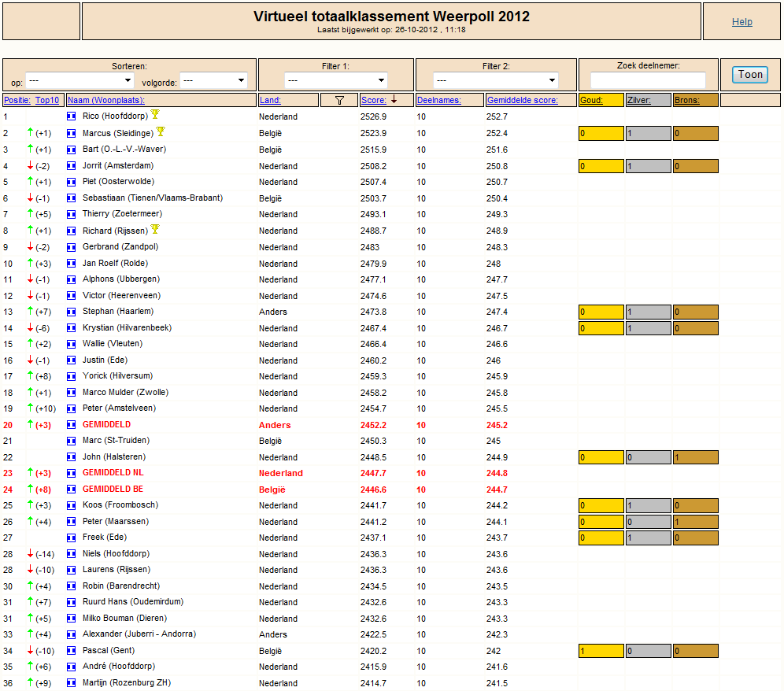784x691 pixels.
Task: Click the blue icon beside Alexander (Juberri - Andorra)
Action: [x=72, y=634]
